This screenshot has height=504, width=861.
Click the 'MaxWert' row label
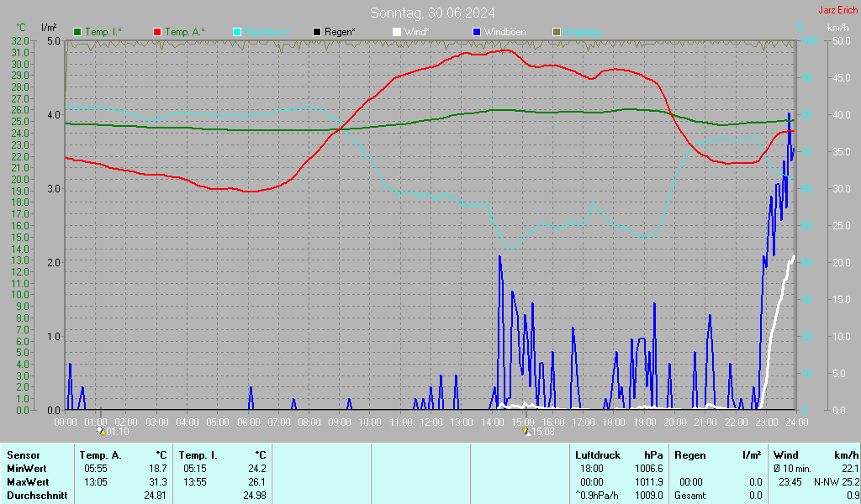click(x=28, y=482)
